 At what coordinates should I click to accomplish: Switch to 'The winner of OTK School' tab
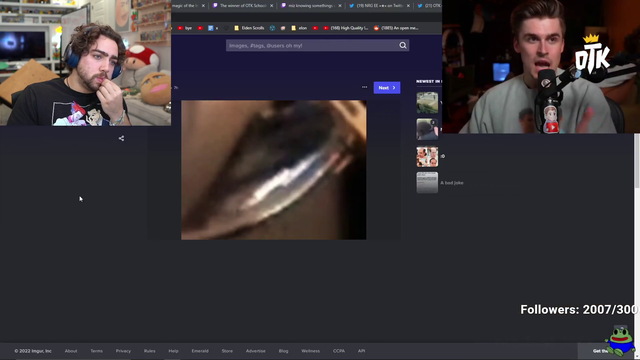(x=240, y=6)
